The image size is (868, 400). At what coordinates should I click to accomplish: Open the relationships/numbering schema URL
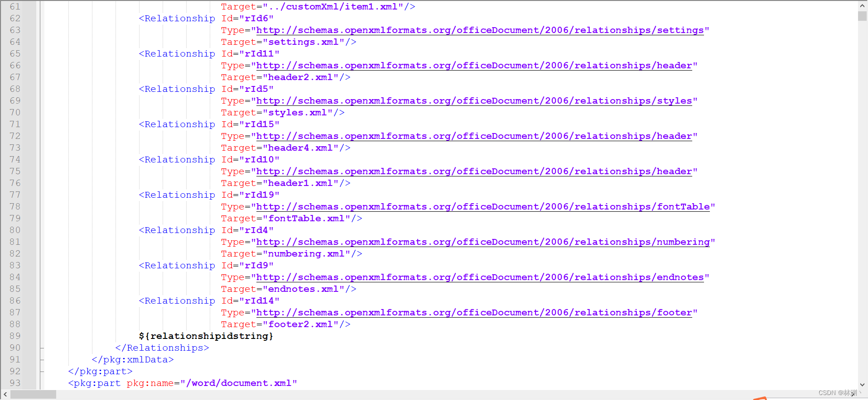click(483, 242)
